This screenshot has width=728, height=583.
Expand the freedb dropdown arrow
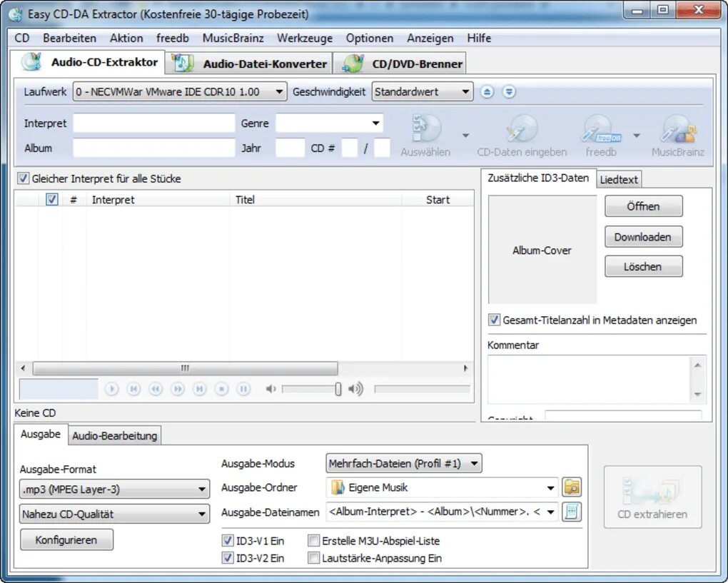click(x=637, y=136)
